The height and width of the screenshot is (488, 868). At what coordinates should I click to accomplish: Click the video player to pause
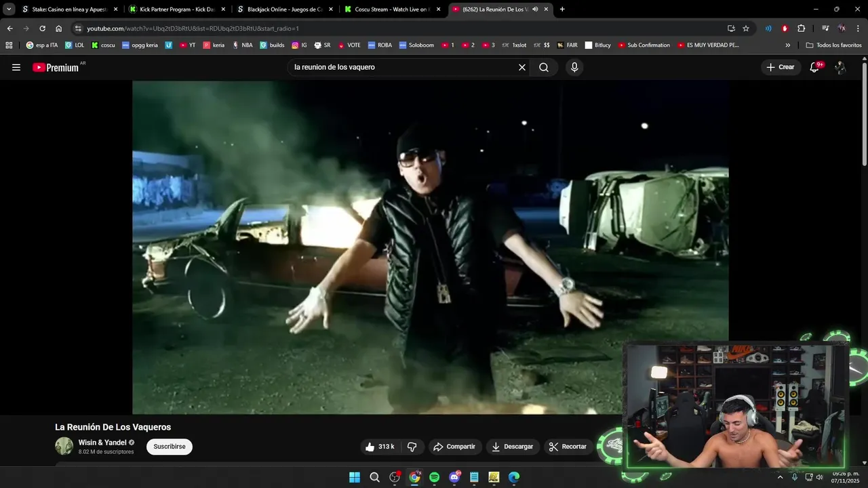[431, 247]
